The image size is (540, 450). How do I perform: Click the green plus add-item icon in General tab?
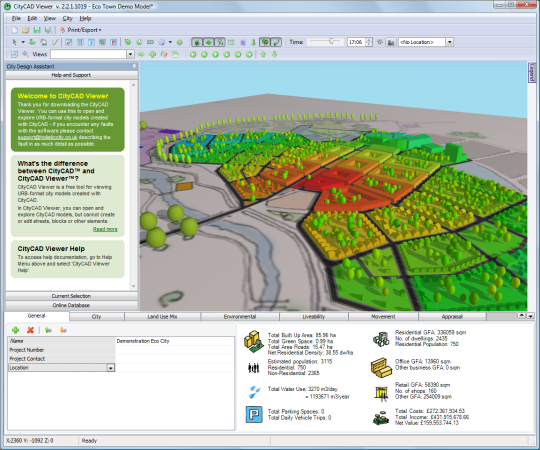15,330
